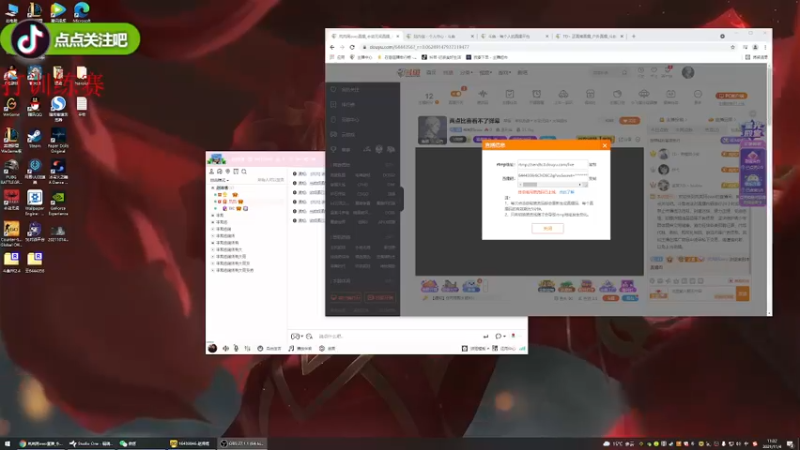Reload the Douyu page in the browser
Viewport: 800px width, 450px height.
[x=352, y=47]
